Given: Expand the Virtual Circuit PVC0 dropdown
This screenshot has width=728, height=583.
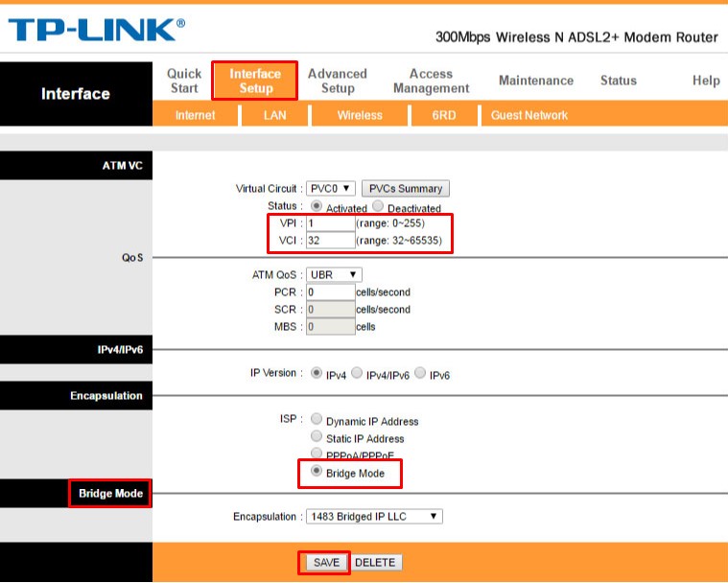Looking at the screenshot, I should coord(331,189).
